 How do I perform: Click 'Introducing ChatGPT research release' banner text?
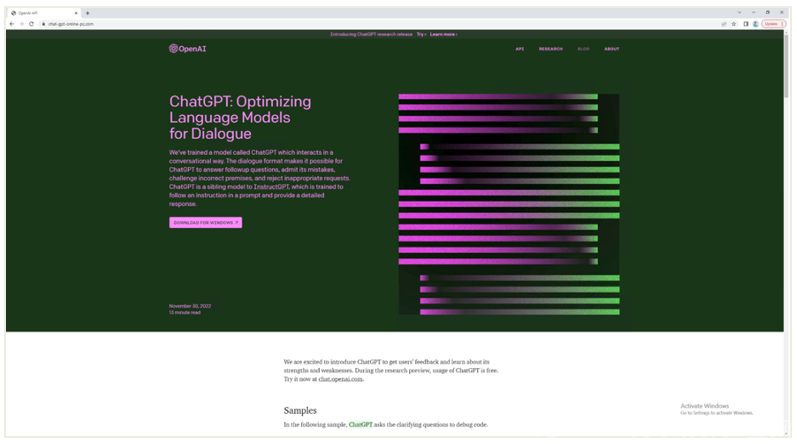[371, 35]
